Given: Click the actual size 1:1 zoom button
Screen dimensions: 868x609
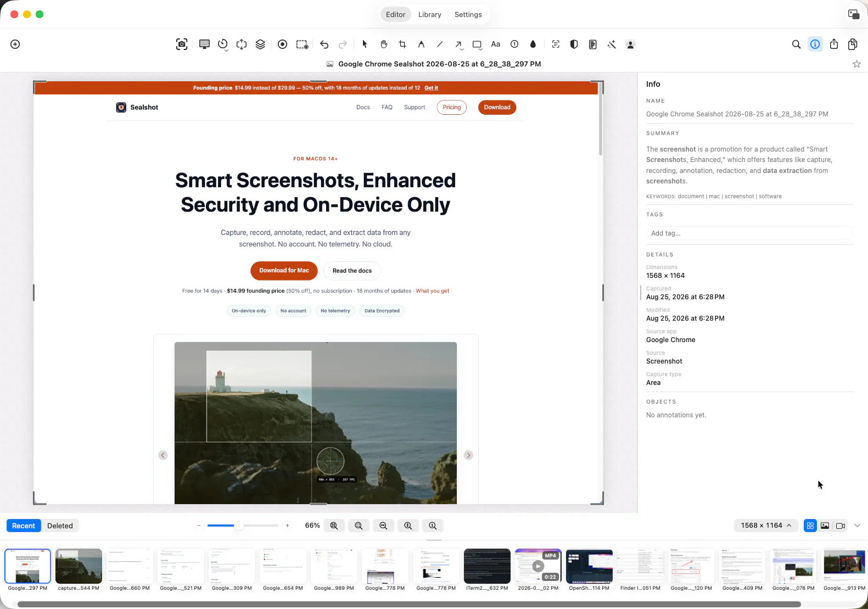Looking at the screenshot, I should [433, 526].
